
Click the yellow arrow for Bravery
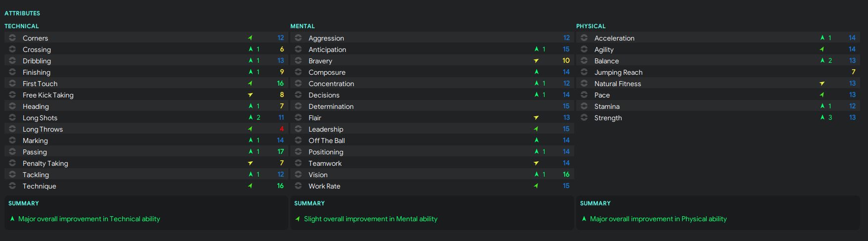click(x=536, y=61)
